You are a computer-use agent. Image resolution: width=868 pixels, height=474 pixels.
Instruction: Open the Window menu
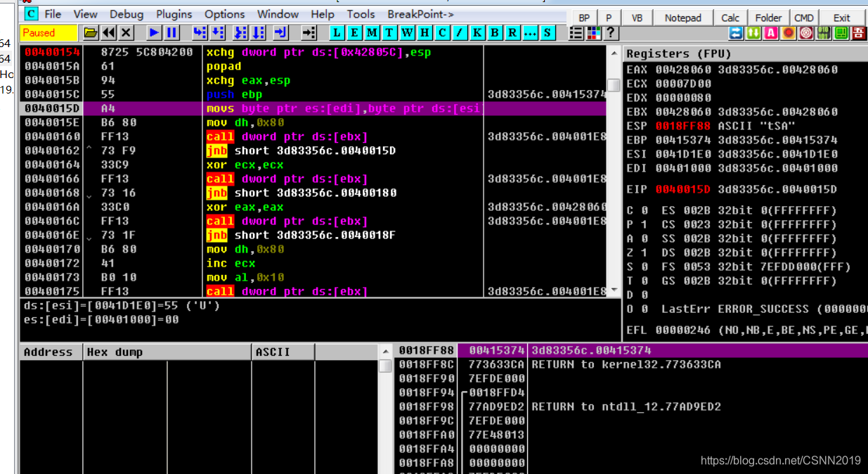tap(278, 14)
